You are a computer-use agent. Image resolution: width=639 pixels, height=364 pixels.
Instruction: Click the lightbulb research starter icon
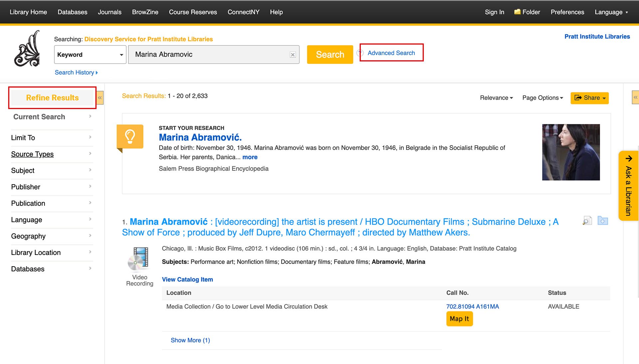pyautogui.click(x=130, y=137)
